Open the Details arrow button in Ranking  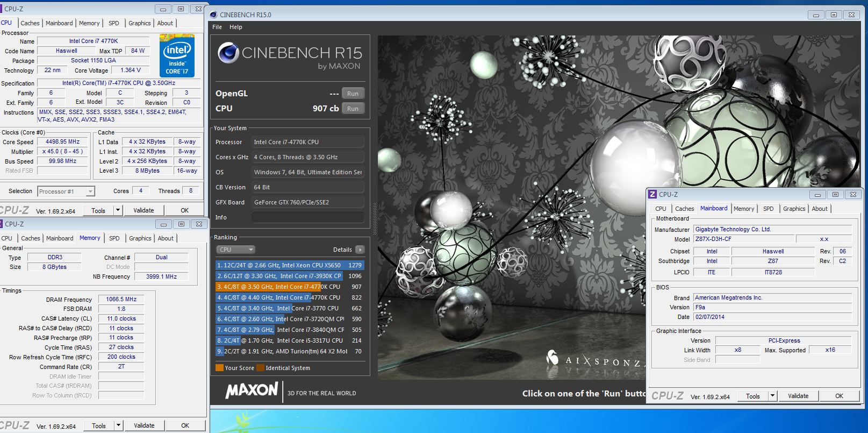(x=360, y=250)
